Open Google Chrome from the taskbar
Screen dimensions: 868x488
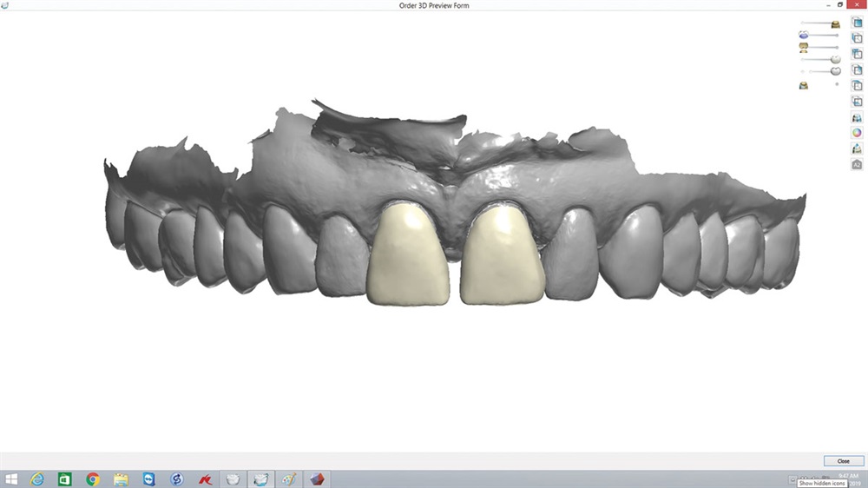point(93,479)
